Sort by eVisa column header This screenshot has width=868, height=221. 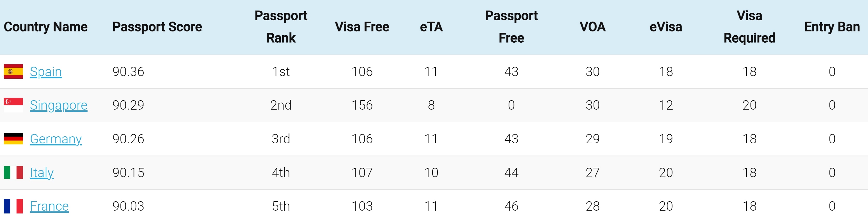pos(666,27)
